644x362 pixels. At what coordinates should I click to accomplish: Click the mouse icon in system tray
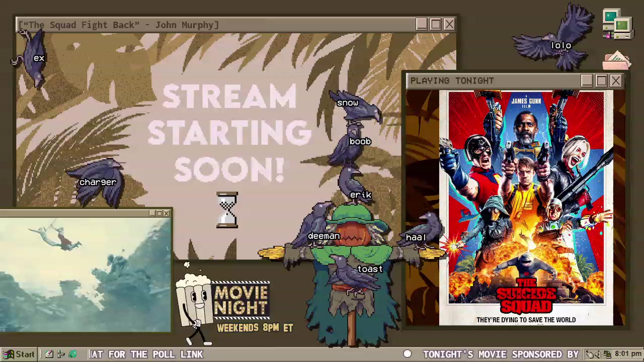[x=590, y=354]
